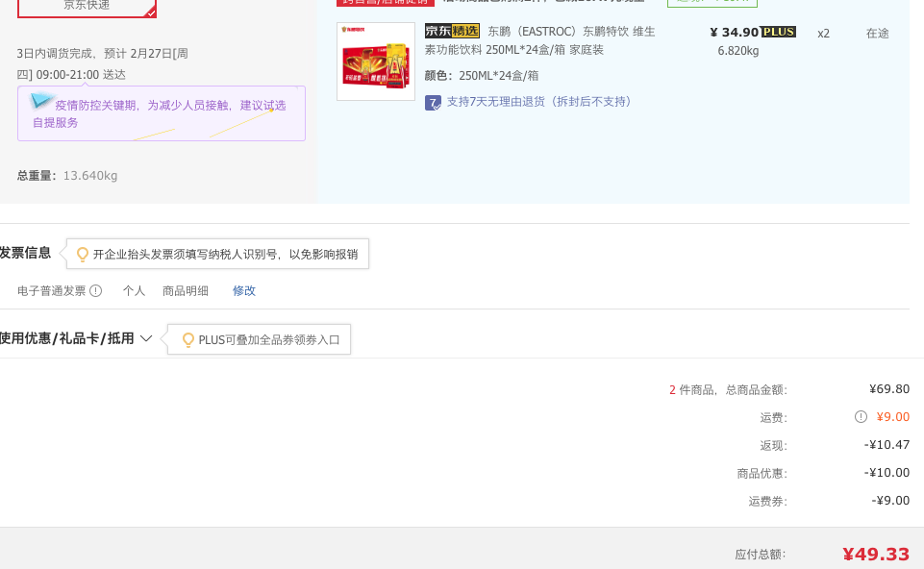Click the 返现 -¥10.47 value
This screenshot has width=924, height=569.
pyautogui.click(x=887, y=445)
